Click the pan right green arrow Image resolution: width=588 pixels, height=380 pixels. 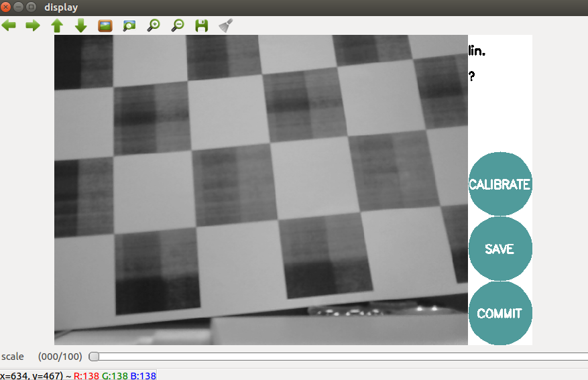tap(33, 25)
